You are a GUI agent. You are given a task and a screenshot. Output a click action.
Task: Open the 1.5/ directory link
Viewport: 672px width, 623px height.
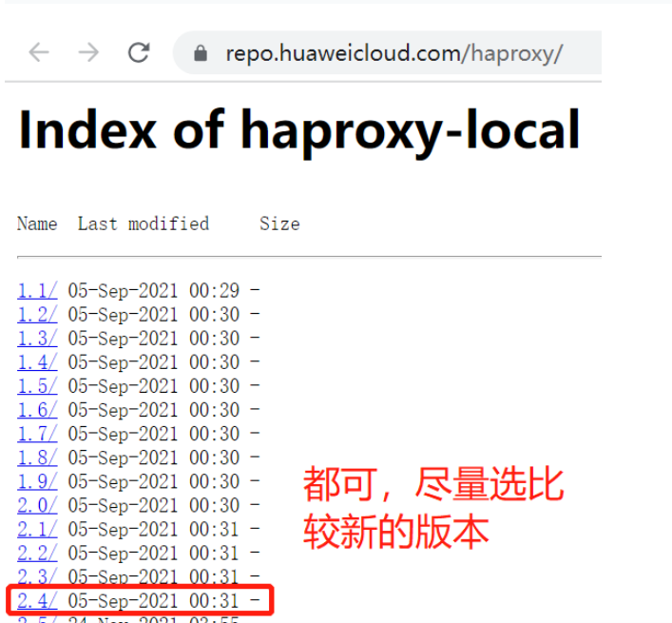[x=37, y=386]
